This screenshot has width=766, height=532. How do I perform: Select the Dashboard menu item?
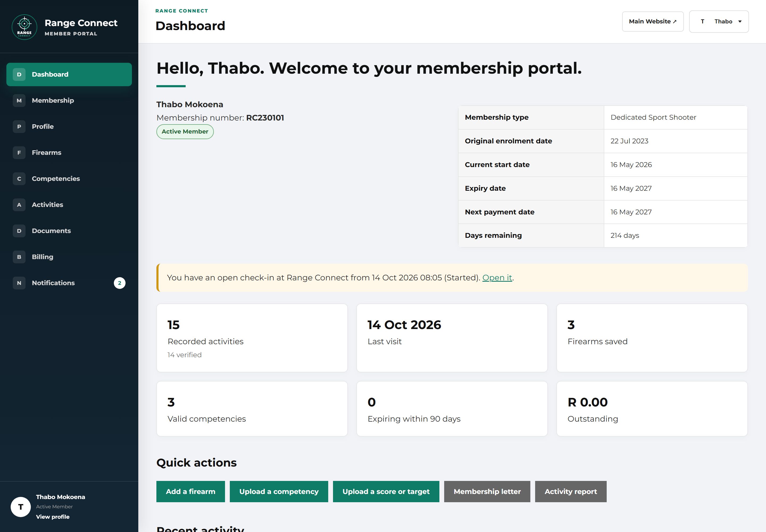[x=69, y=74]
